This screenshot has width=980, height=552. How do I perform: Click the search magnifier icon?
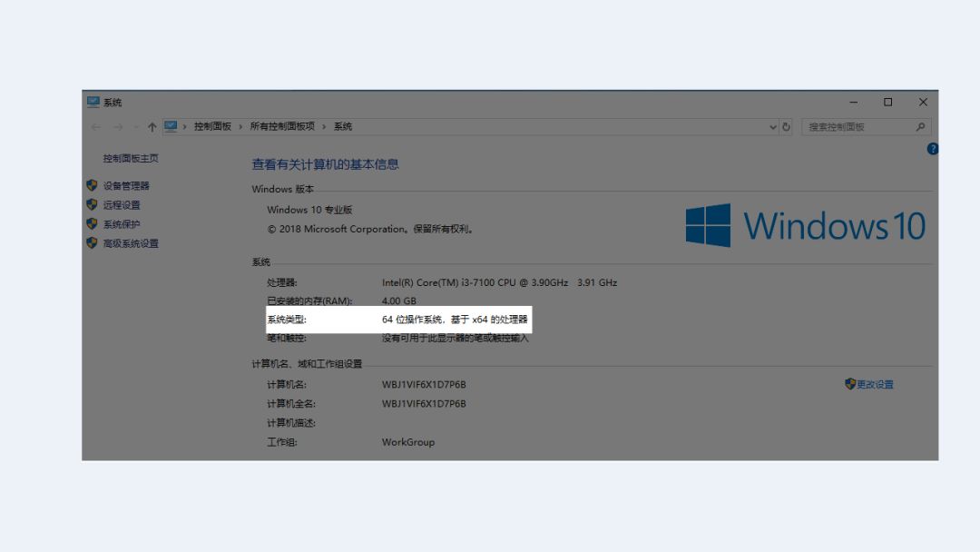(921, 127)
